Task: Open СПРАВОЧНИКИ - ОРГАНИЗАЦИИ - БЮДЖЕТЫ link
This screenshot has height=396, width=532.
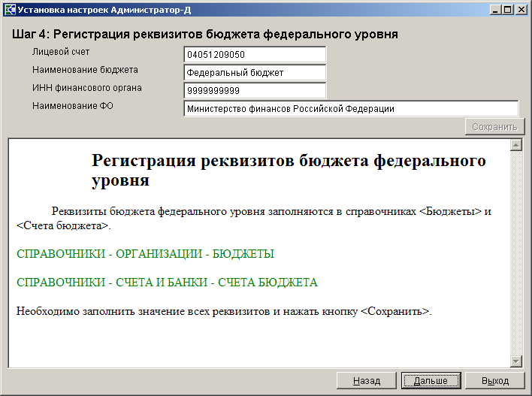Action: coord(145,254)
